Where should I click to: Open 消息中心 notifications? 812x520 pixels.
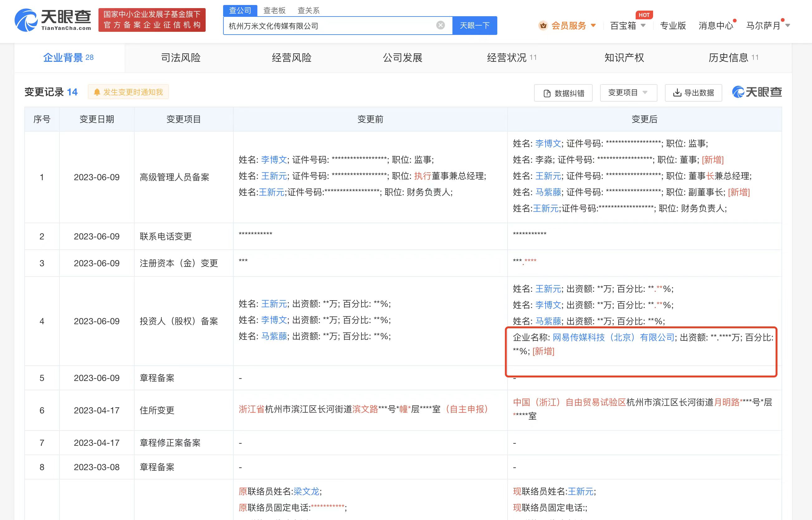715,26
